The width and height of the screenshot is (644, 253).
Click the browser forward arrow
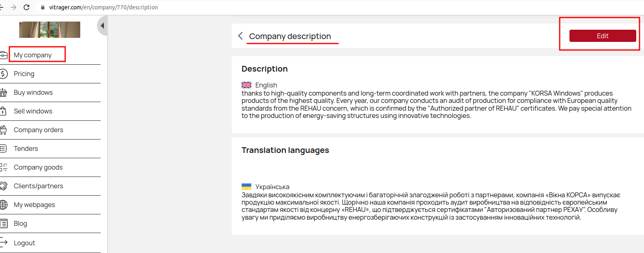click(13, 7)
